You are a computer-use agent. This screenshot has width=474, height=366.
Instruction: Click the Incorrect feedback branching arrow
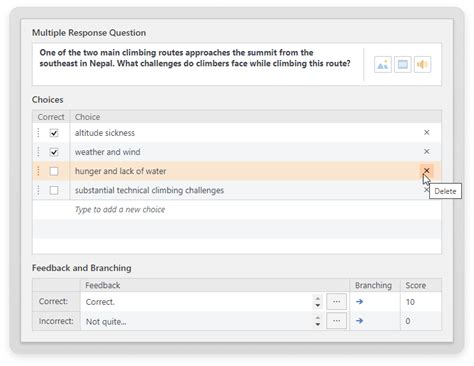coord(359,321)
